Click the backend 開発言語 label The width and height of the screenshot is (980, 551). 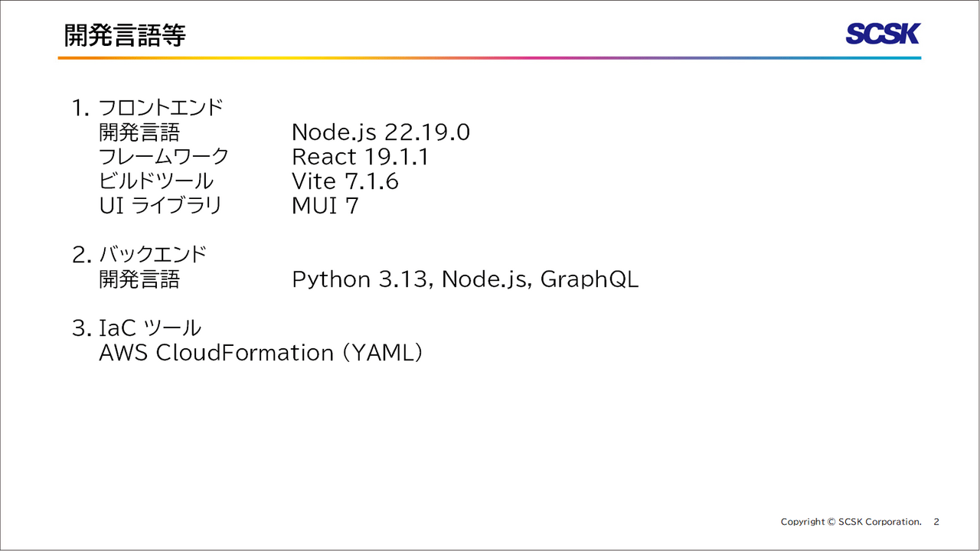click(139, 279)
